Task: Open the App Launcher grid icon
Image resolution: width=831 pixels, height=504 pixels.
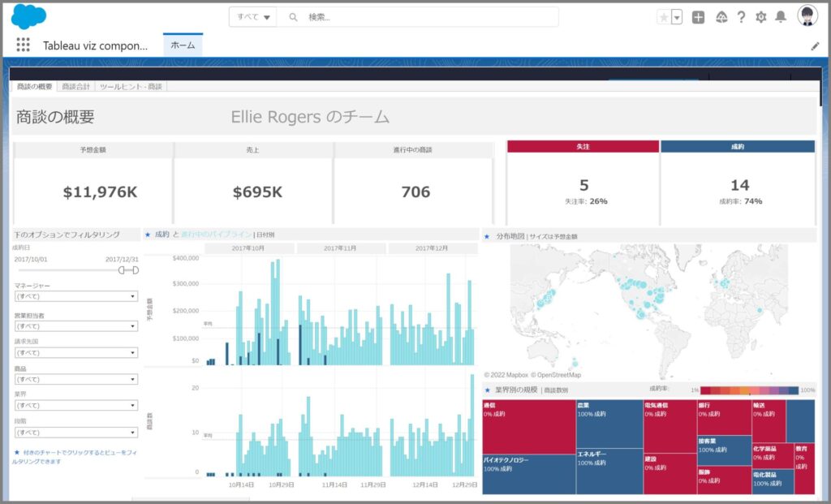Action: click(x=23, y=45)
